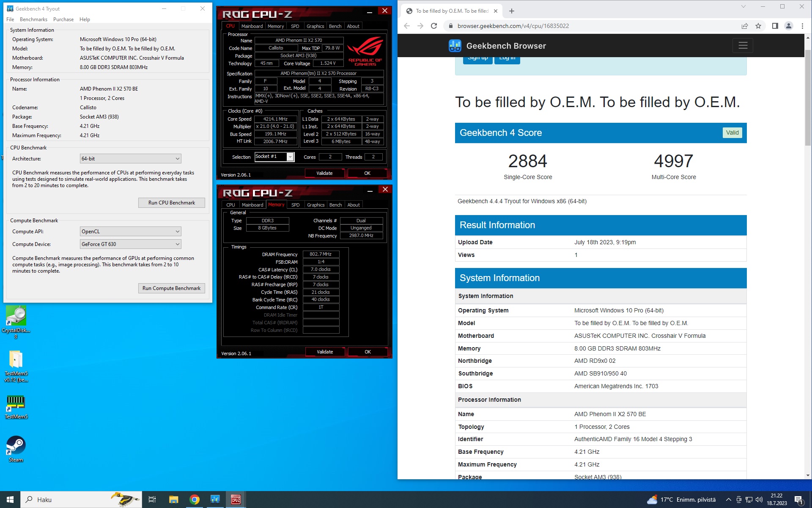Viewport: 812px width, 508px height.
Task: Open About tab in top CPU-Z window
Action: point(353,26)
